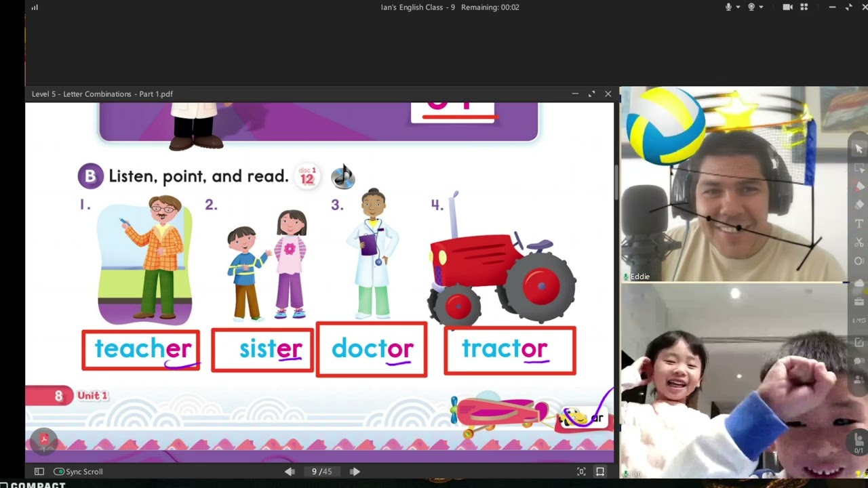Open the microphone options dropdown arrow
This screenshot has width=868, height=488.
coord(738,7)
